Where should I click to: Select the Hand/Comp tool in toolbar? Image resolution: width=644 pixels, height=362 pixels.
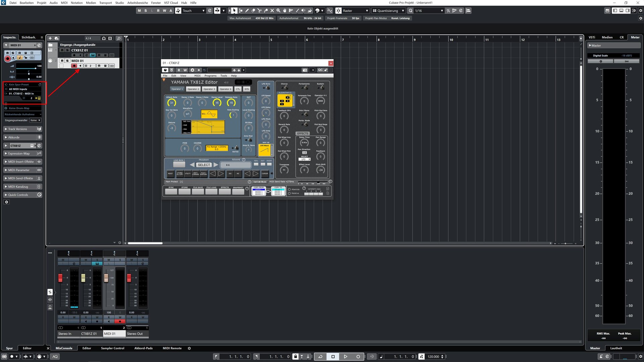point(284,11)
